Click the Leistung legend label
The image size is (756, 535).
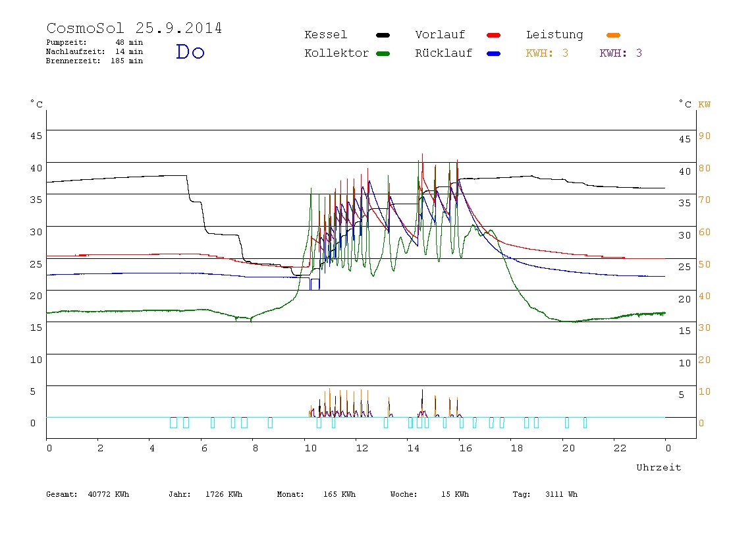[x=554, y=35]
